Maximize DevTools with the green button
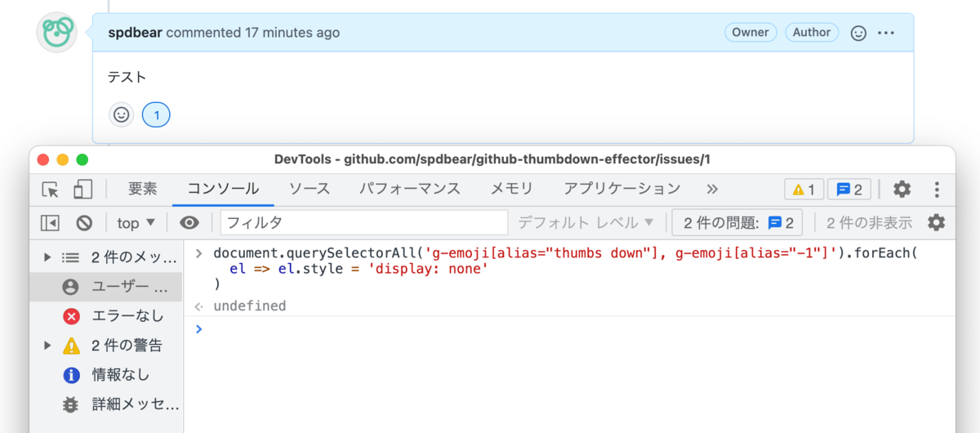 point(82,159)
